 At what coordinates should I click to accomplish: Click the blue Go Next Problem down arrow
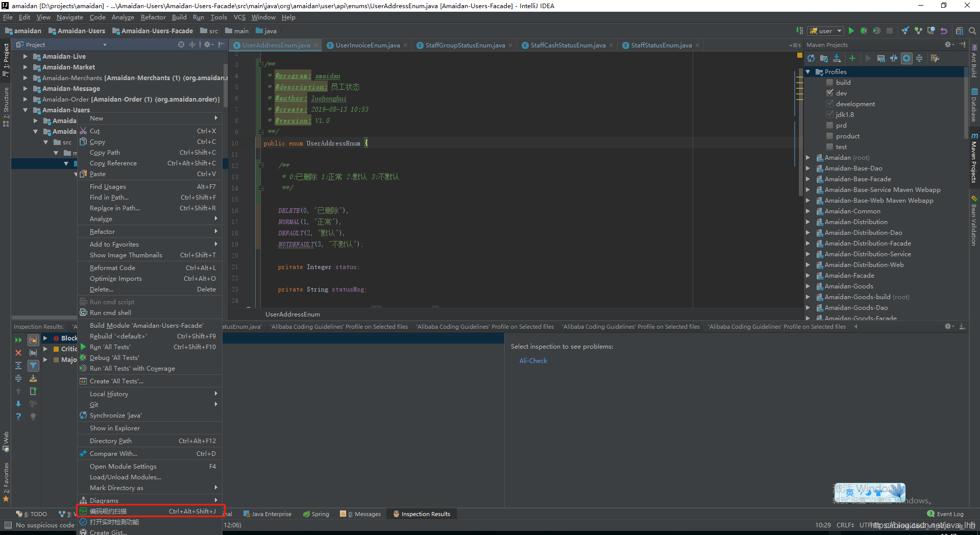(x=18, y=404)
